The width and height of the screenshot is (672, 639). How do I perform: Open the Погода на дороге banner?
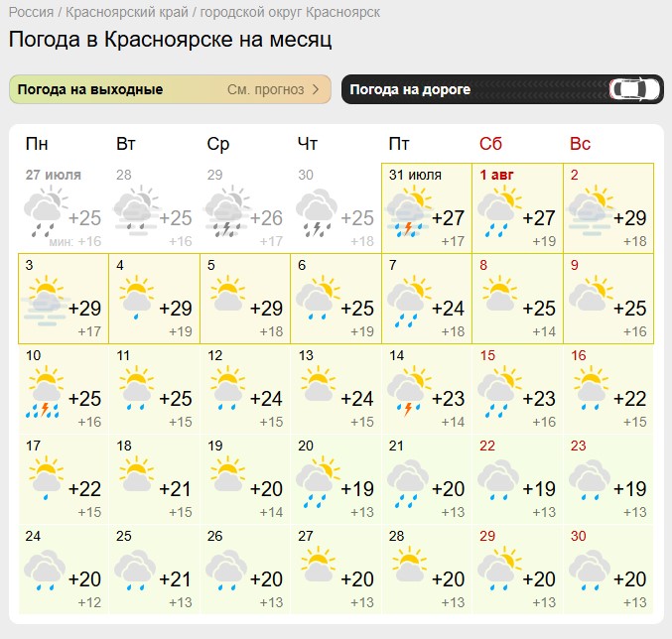(502, 89)
